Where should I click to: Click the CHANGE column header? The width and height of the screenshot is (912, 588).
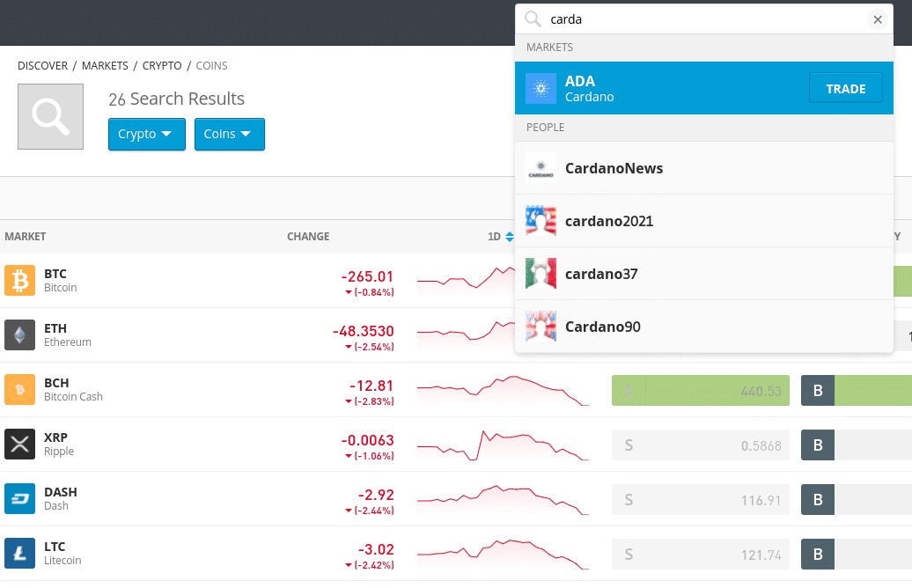tap(308, 237)
